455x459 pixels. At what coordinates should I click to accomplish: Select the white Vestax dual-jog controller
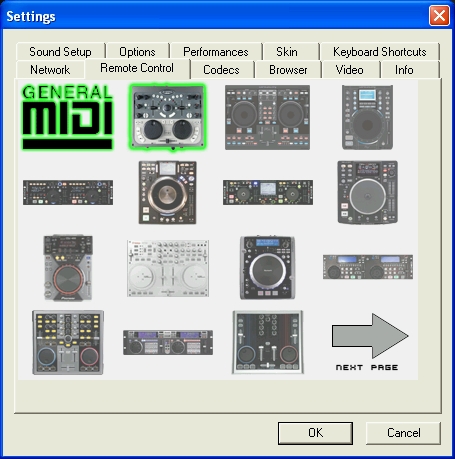click(168, 268)
